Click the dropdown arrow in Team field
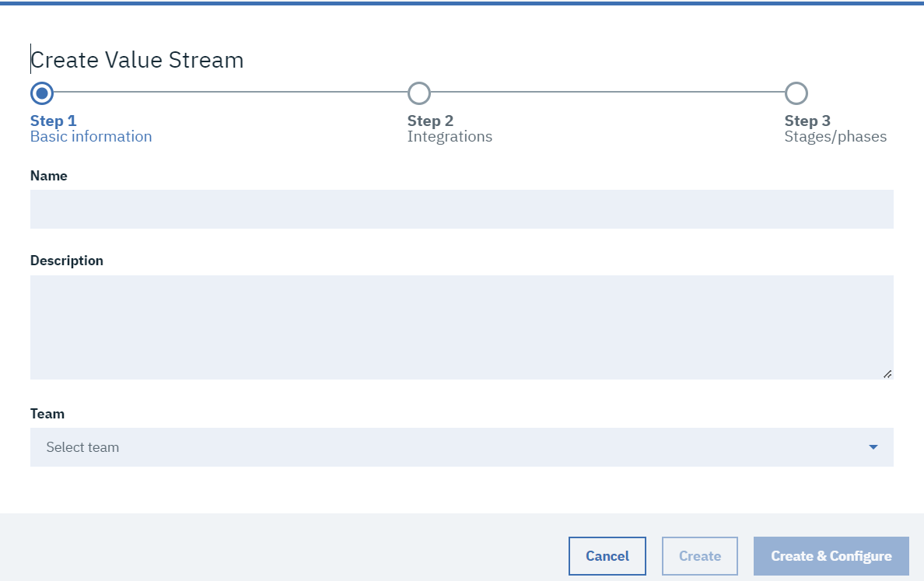Image resolution: width=924 pixels, height=581 pixels. click(x=873, y=447)
